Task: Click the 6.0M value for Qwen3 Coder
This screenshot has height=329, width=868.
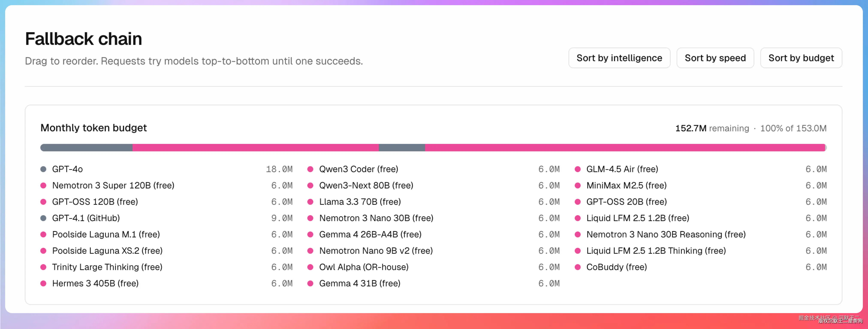Action: [x=549, y=169]
